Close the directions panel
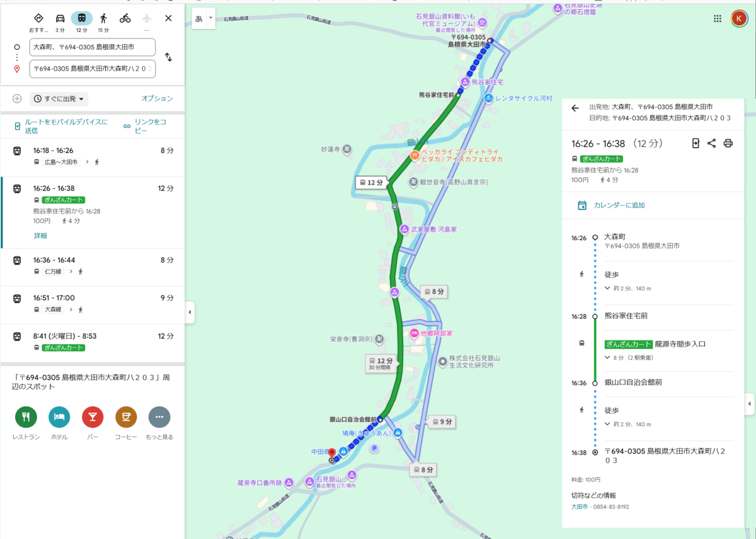 tap(168, 18)
